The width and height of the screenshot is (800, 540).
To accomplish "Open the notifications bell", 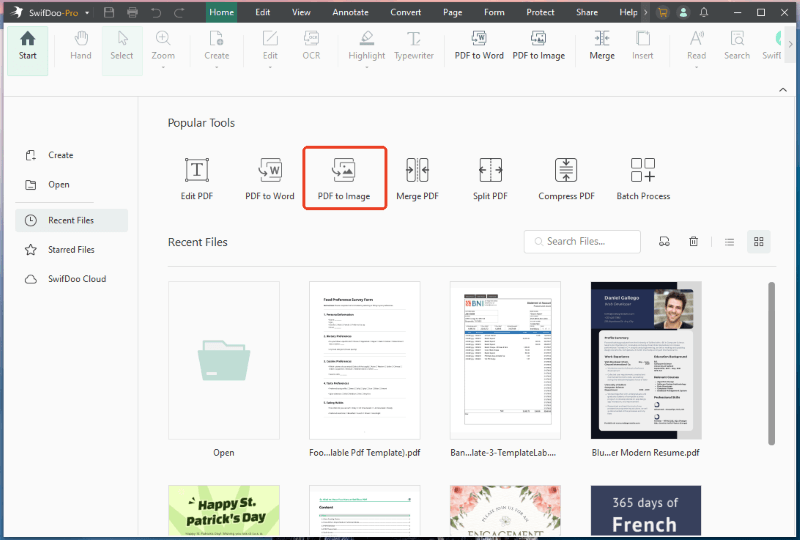I will (x=704, y=12).
